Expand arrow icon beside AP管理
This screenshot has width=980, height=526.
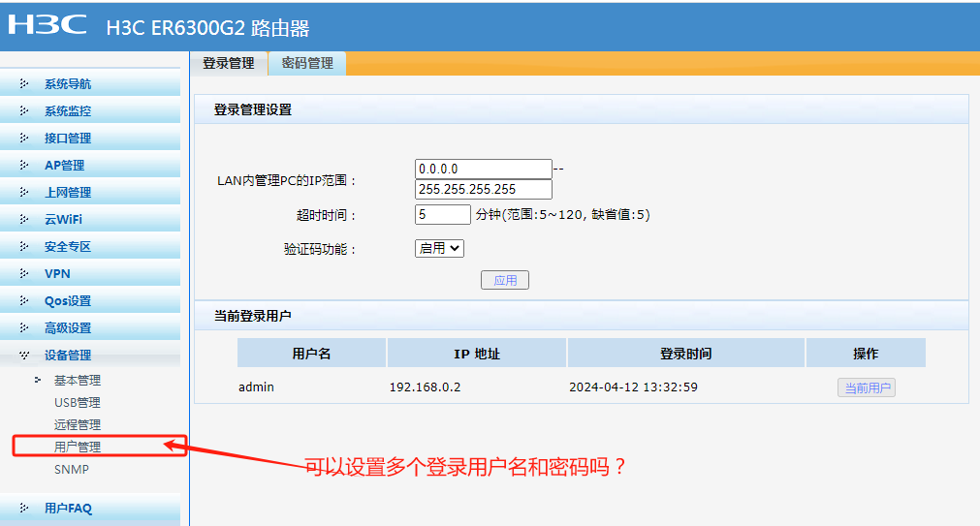click(x=24, y=165)
